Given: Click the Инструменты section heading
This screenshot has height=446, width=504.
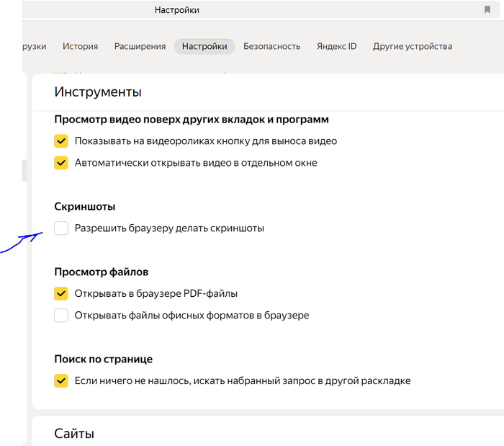Looking at the screenshot, I should [97, 92].
